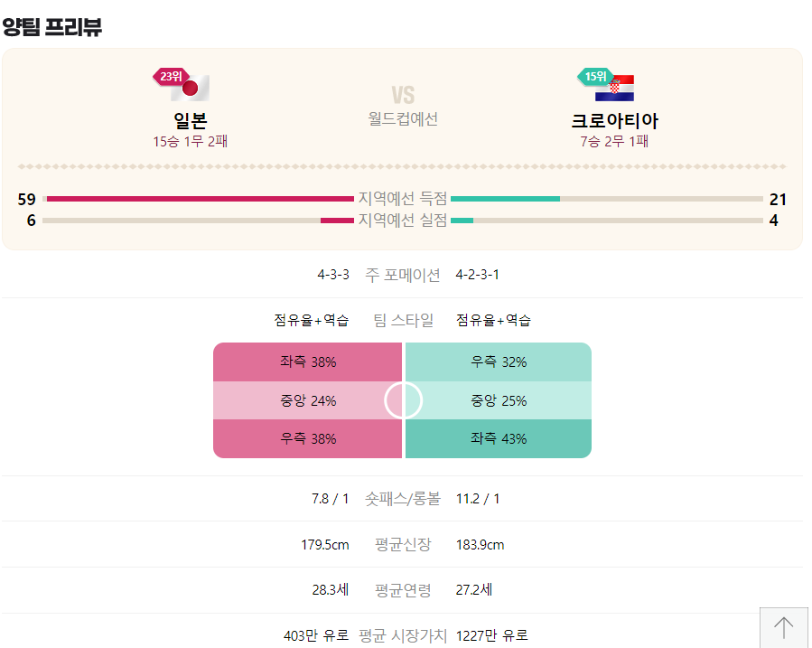The image size is (812, 648).
Task: Click Japan's 4-3-3 formation text
Action: point(332,275)
